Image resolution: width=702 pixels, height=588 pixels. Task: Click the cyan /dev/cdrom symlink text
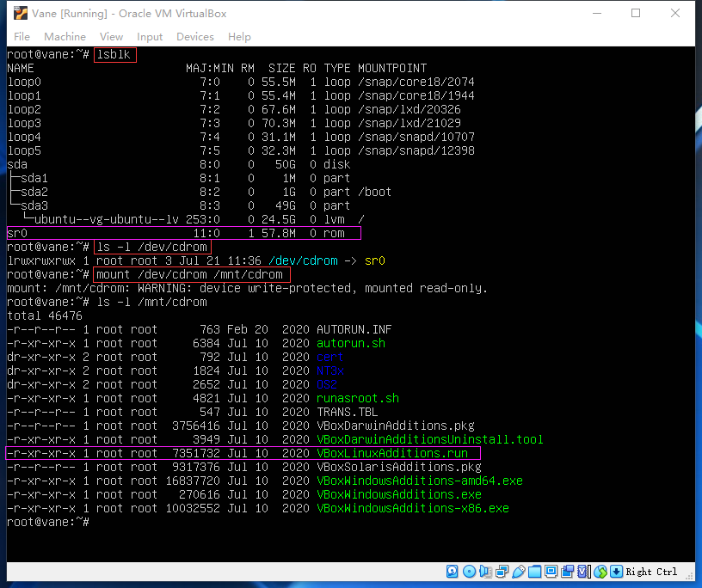point(303,260)
